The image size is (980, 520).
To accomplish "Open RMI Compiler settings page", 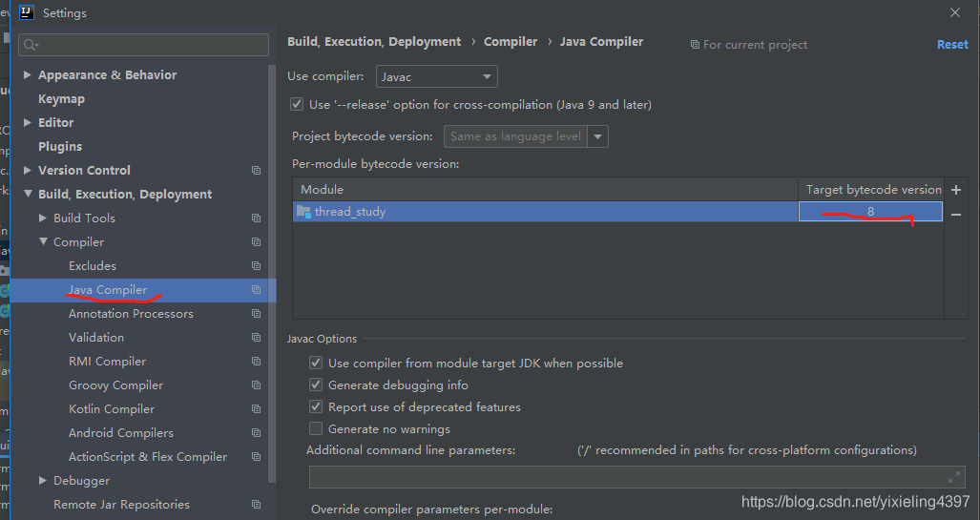I will 108,362.
